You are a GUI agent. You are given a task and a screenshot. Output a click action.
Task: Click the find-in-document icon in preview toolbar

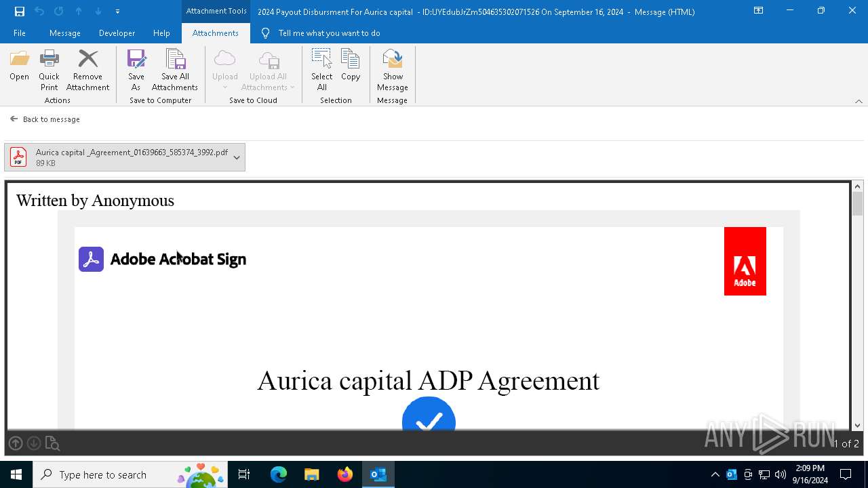click(x=52, y=443)
